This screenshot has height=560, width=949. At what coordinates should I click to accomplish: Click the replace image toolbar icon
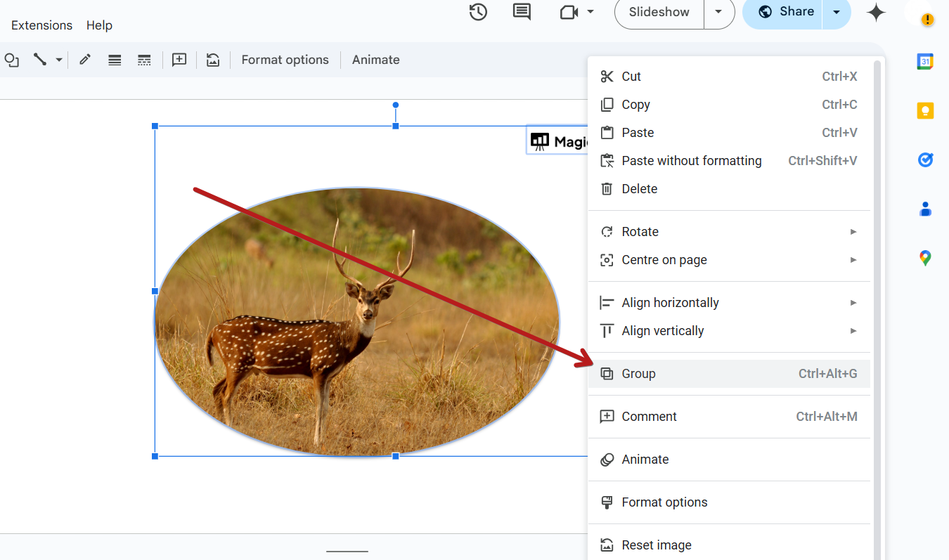pos(213,60)
